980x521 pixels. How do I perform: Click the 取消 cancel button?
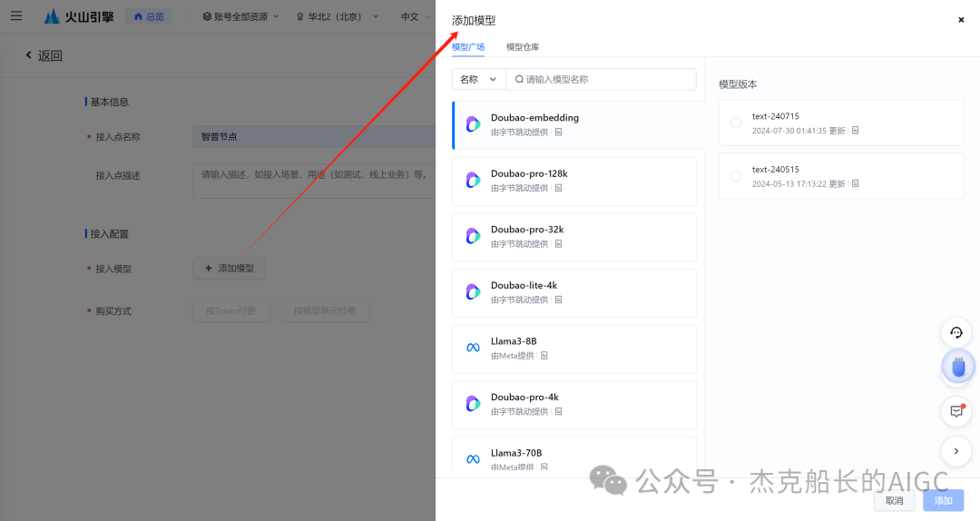point(895,500)
